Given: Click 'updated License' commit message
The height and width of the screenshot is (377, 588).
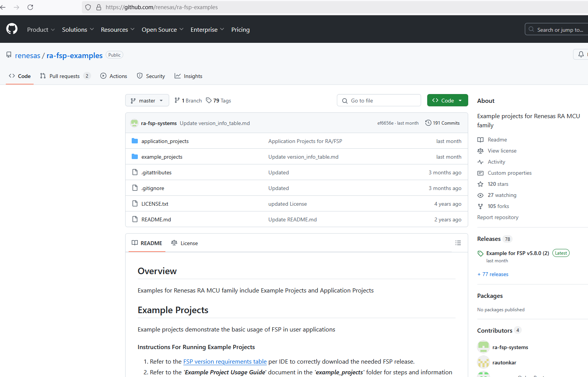Looking at the screenshot, I should (x=287, y=204).
